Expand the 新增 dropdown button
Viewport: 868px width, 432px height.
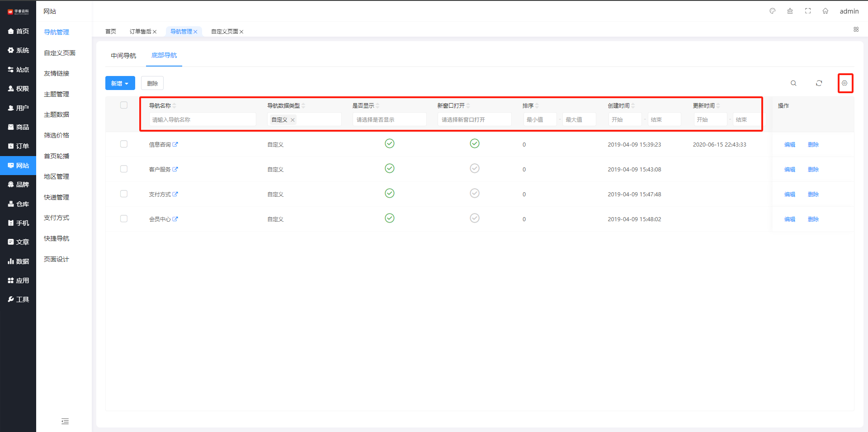[x=120, y=83]
